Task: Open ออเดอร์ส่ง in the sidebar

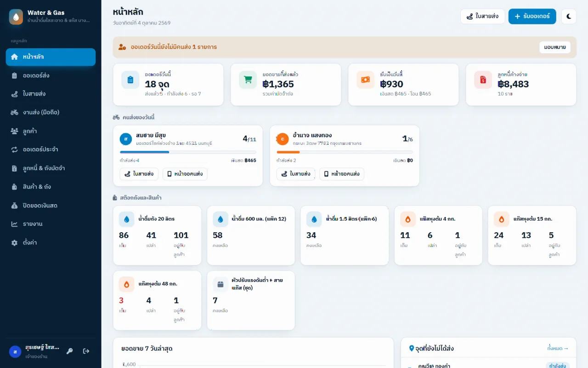Action: tap(51, 75)
